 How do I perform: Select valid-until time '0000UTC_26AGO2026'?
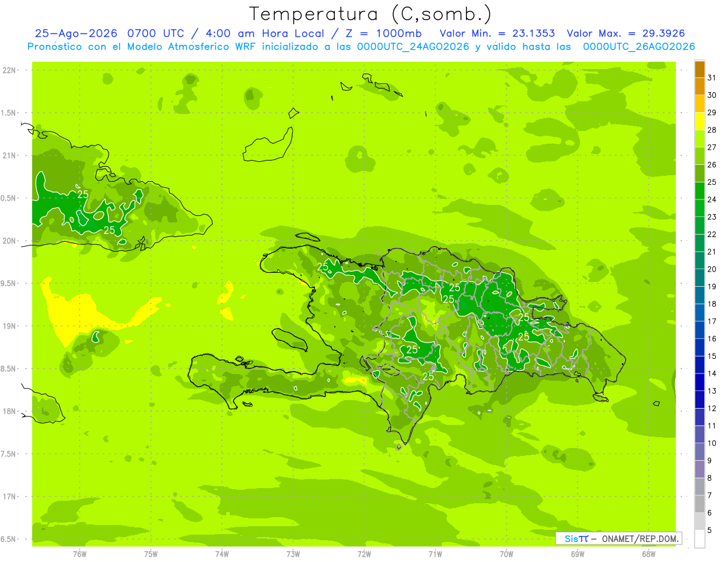(x=638, y=47)
